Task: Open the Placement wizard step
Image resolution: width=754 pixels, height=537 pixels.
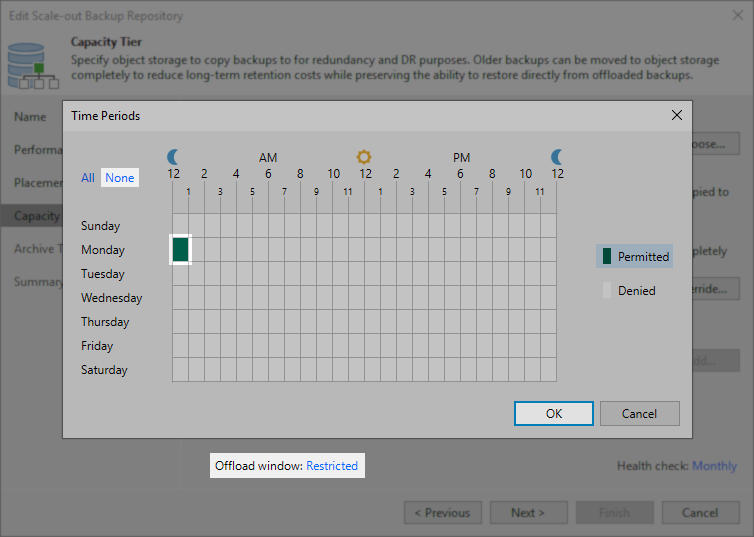Action: [x=38, y=183]
